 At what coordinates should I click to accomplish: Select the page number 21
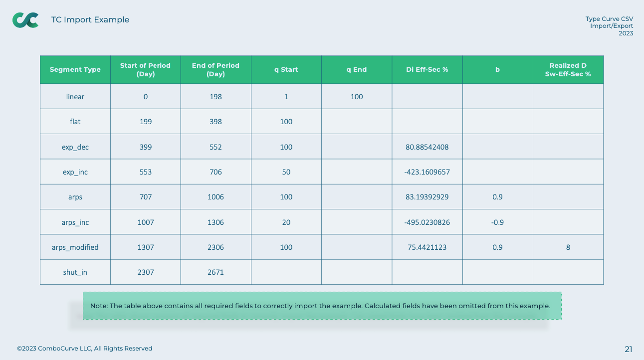[629, 349]
